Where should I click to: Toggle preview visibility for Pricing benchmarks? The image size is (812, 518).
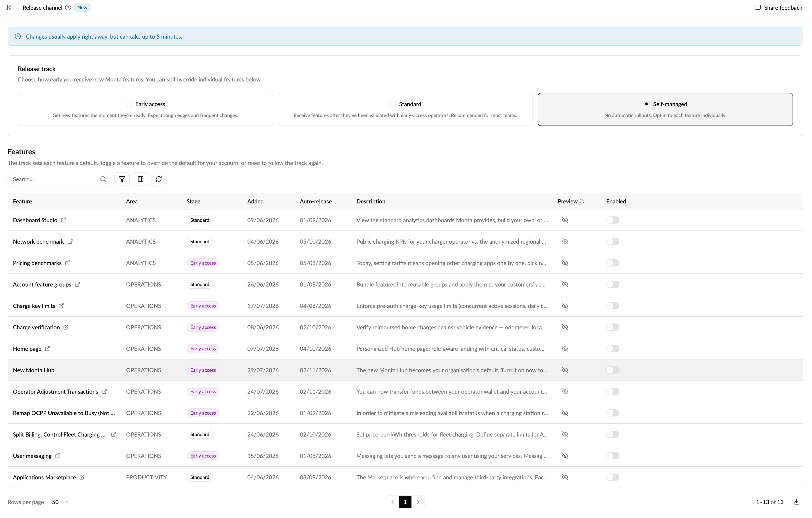click(565, 263)
